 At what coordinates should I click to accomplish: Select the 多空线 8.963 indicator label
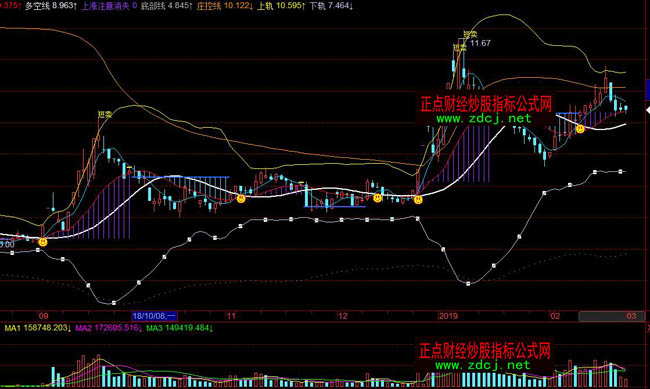point(51,6)
